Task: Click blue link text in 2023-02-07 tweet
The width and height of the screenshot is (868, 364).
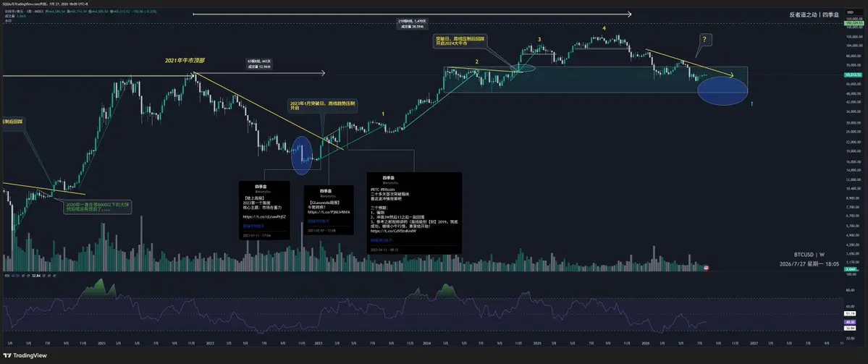Action: tap(318, 221)
